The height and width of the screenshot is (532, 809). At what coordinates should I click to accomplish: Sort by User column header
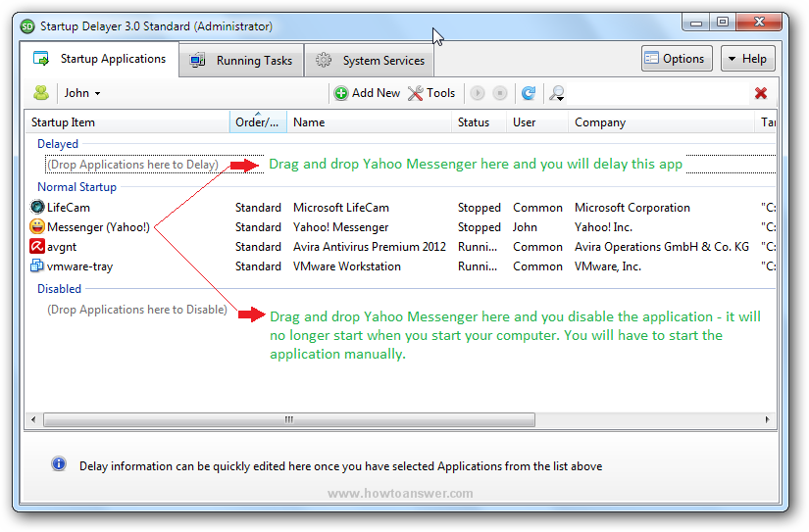click(536, 122)
